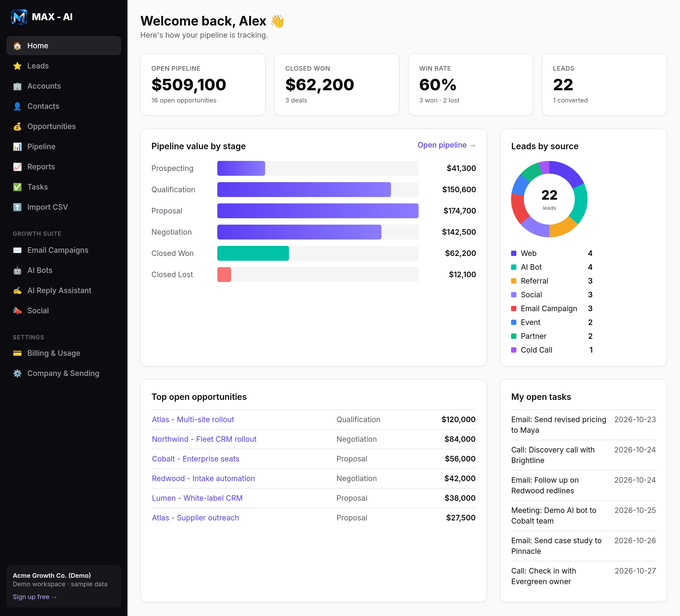Open the Opportunities menu label
Image resolution: width=680 pixels, height=616 pixels.
point(52,126)
